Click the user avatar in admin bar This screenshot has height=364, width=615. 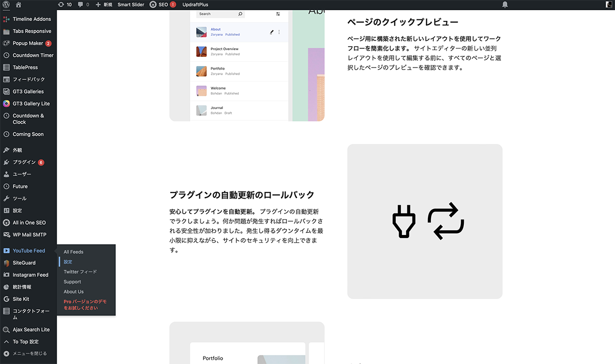tap(608, 5)
